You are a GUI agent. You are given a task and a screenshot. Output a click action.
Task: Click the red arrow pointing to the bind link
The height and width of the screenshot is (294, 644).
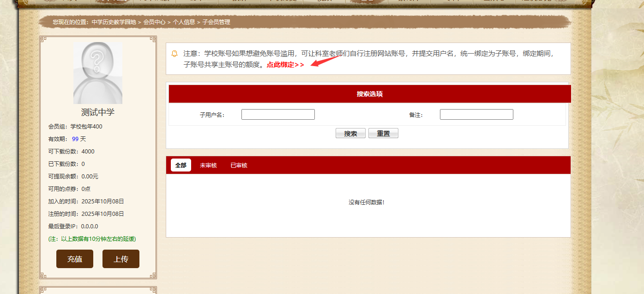(x=325, y=61)
